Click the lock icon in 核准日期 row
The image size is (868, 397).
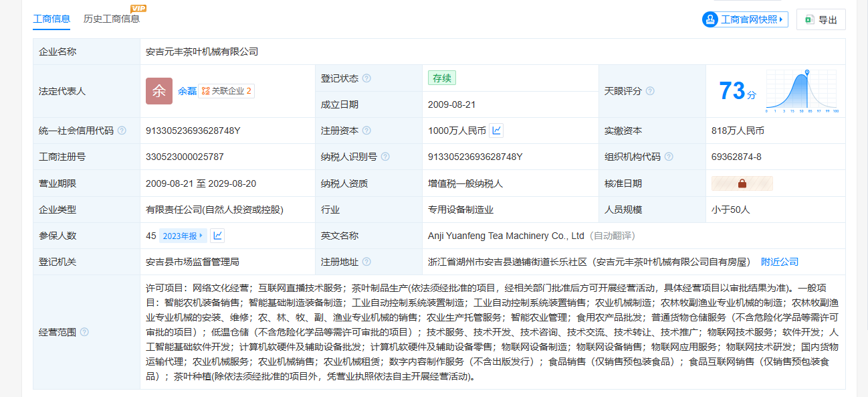pyautogui.click(x=742, y=183)
